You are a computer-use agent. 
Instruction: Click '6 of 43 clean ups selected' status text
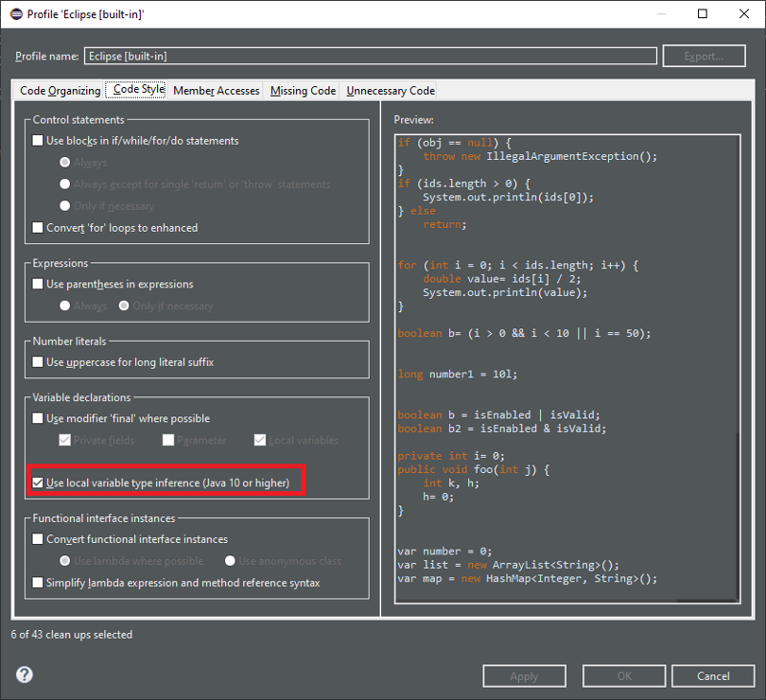[72, 635]
